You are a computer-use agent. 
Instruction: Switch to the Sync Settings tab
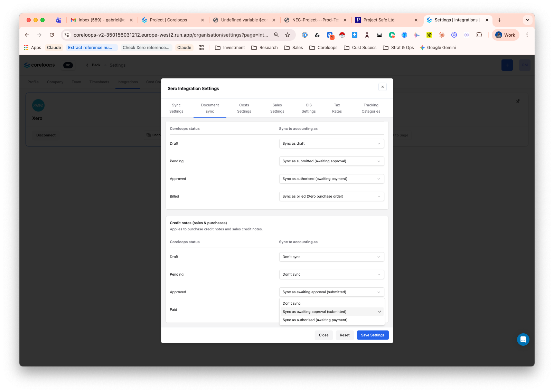coord(176,108)
